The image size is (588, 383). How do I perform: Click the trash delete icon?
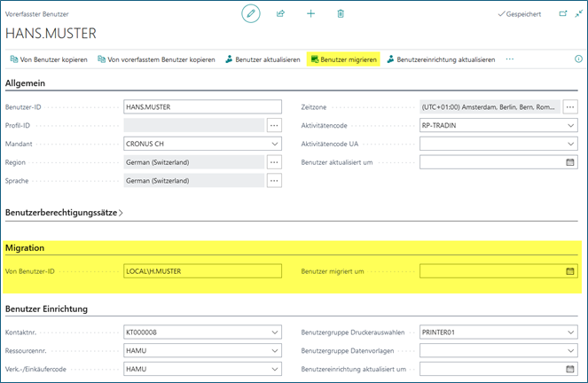(341, 14)
